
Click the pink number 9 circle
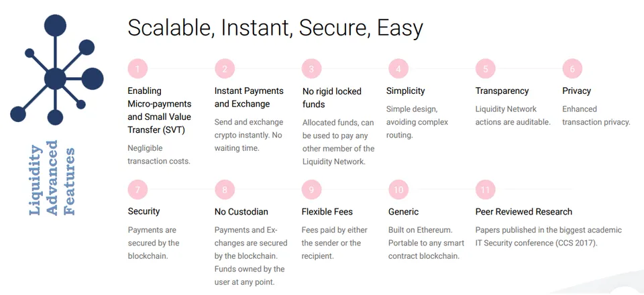click(x=311, y=190)
